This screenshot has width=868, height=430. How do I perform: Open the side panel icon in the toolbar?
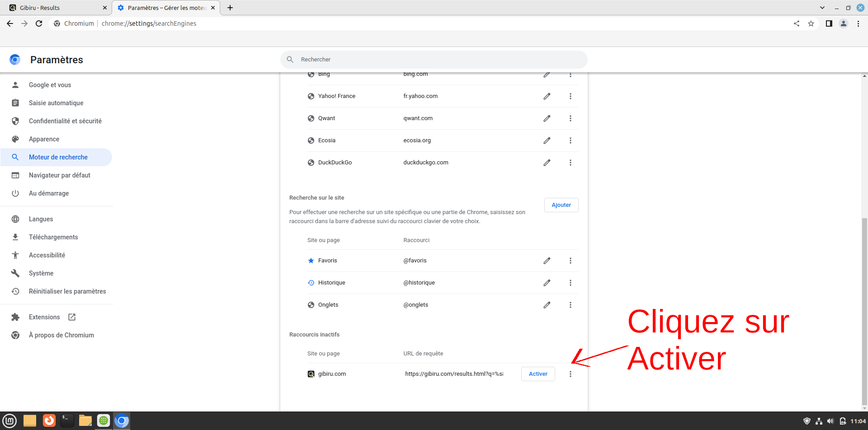coord(829,23)
